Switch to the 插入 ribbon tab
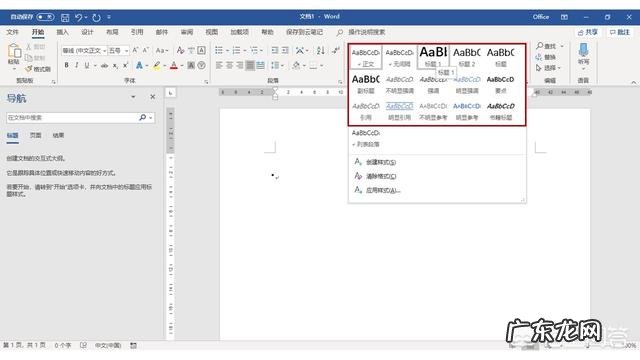 point(62,32)
